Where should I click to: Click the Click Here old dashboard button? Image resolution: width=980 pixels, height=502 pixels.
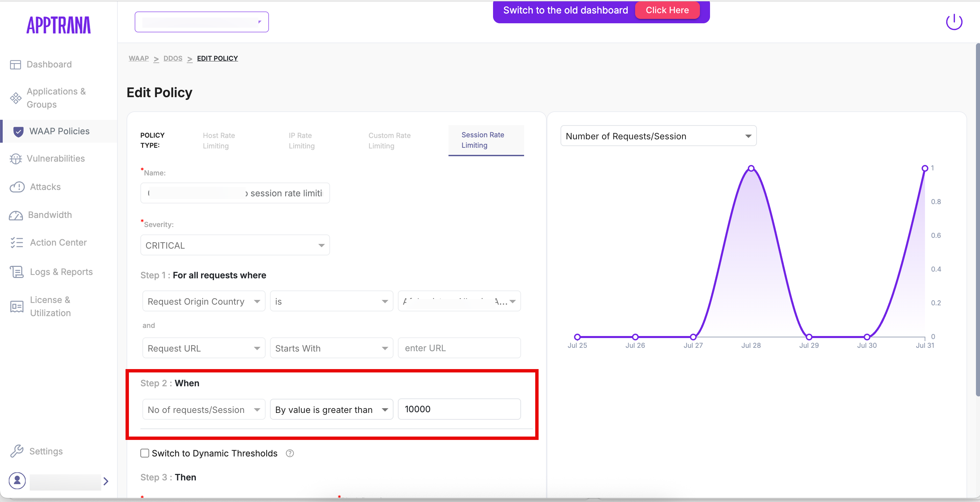pyautogui.click(x=667, y=10)
